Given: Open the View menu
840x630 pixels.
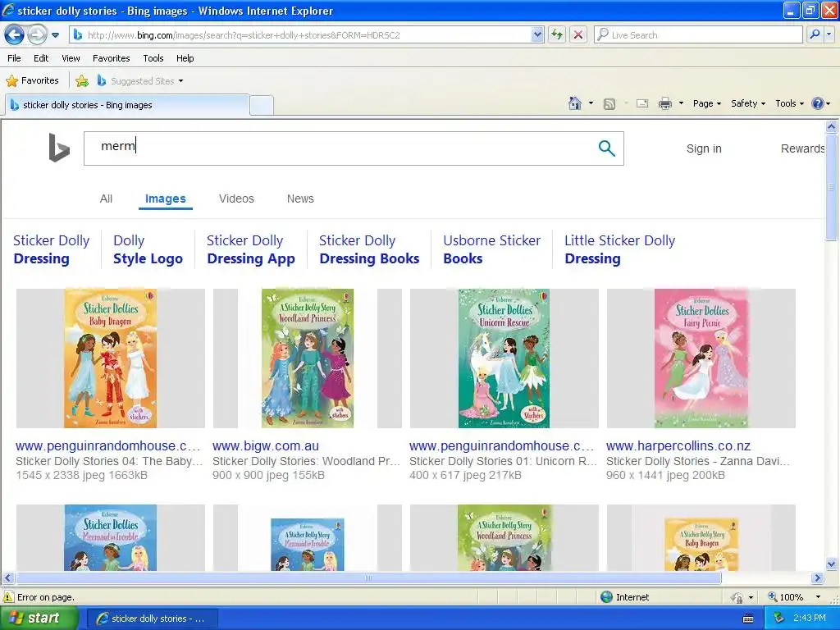Looking at the screenshot, I should [71, 58].
